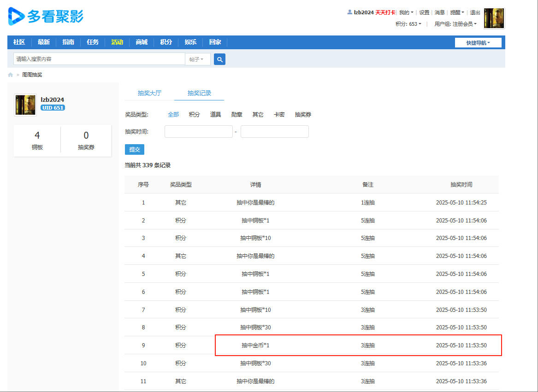Click the 提交 button
This screenshot has height=392, width=538.
[x=135, y=150]
